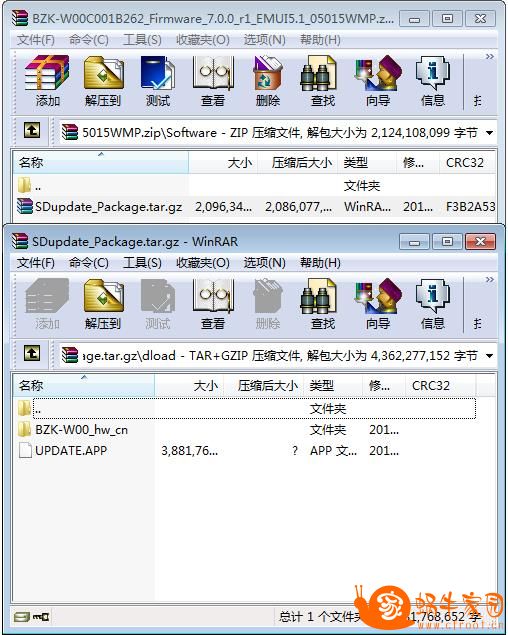Open 文件(F) menu in SDupdate_Package window

tap(36, 263)
